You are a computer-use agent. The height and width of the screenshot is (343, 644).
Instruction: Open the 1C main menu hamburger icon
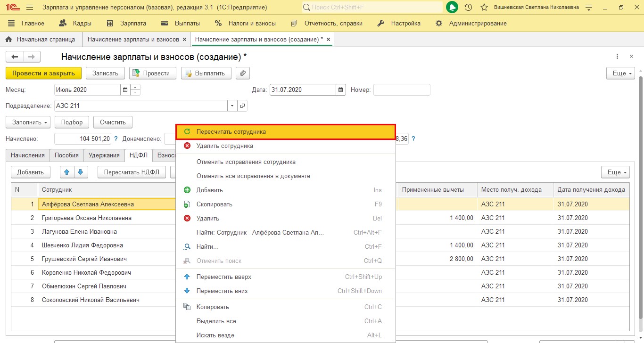point(30,8)
